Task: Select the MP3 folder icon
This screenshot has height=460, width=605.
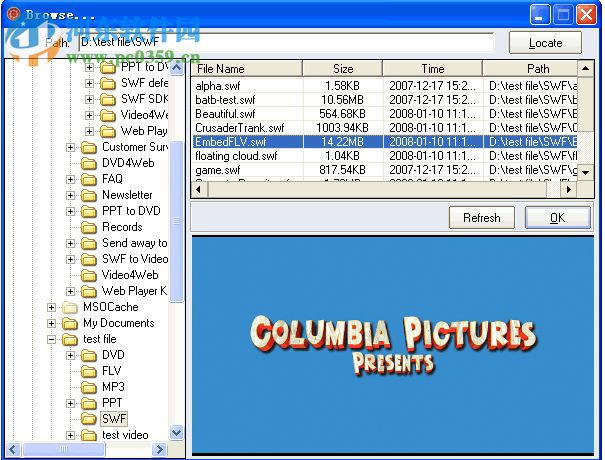Action: click(x=89, y=387)
